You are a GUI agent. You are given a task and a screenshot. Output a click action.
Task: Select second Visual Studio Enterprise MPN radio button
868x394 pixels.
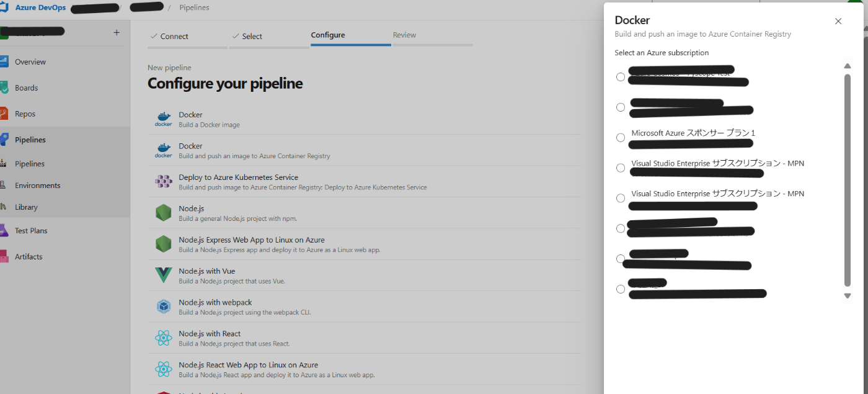(x=621, y=198)
